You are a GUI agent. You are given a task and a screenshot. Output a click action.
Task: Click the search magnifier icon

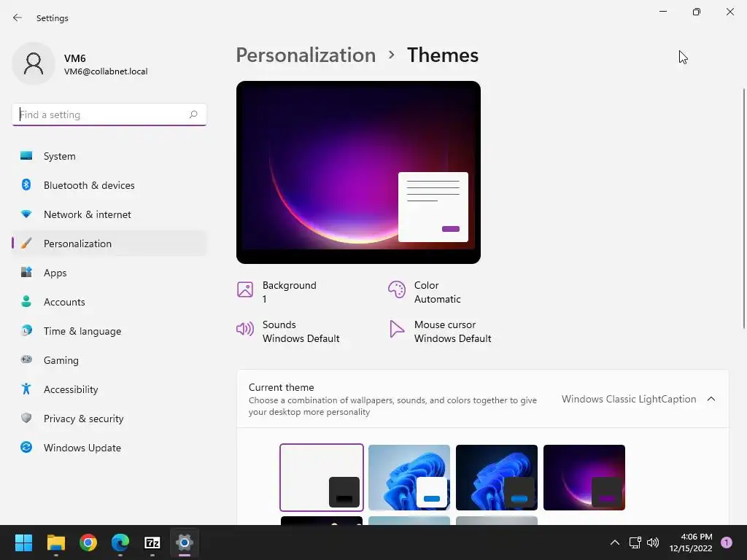193,114
